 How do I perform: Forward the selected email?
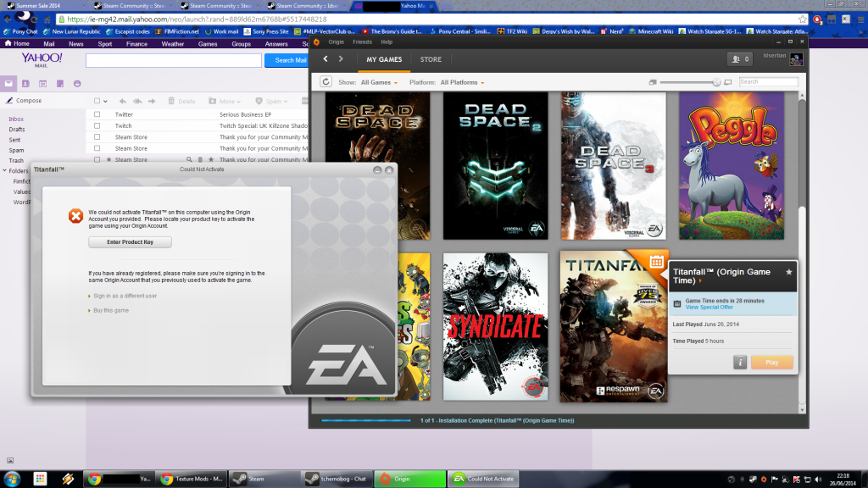[x=152, y=102]
